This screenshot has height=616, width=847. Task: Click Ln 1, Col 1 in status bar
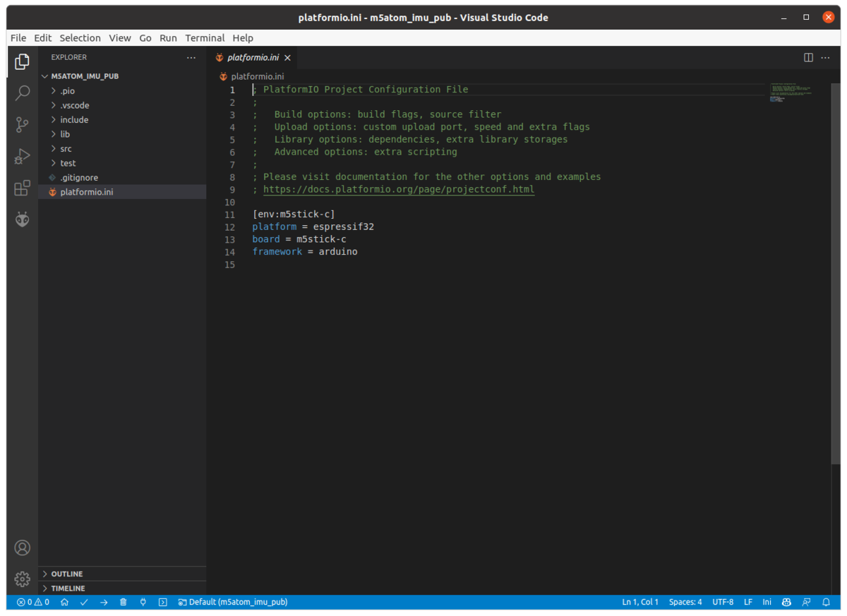(640, 602)
